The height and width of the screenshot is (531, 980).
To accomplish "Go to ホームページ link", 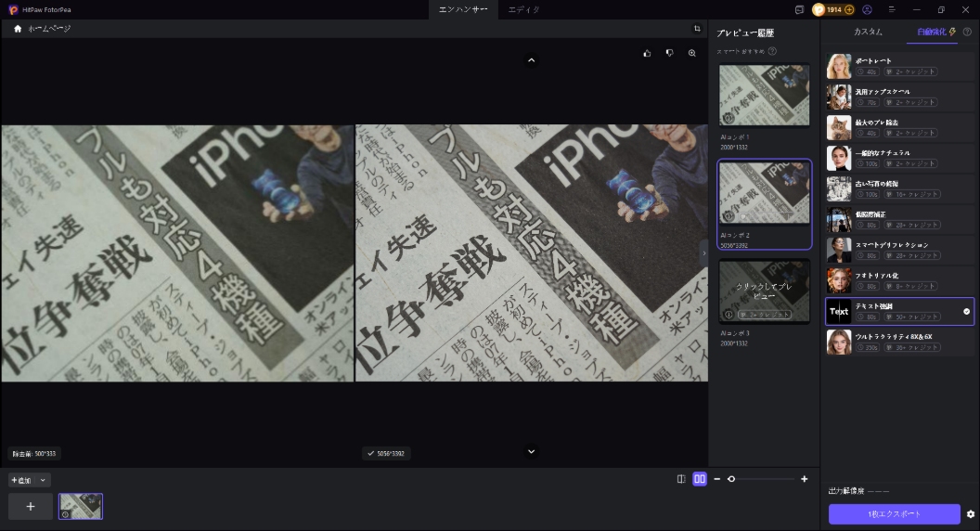I will [x=49, y=29].
